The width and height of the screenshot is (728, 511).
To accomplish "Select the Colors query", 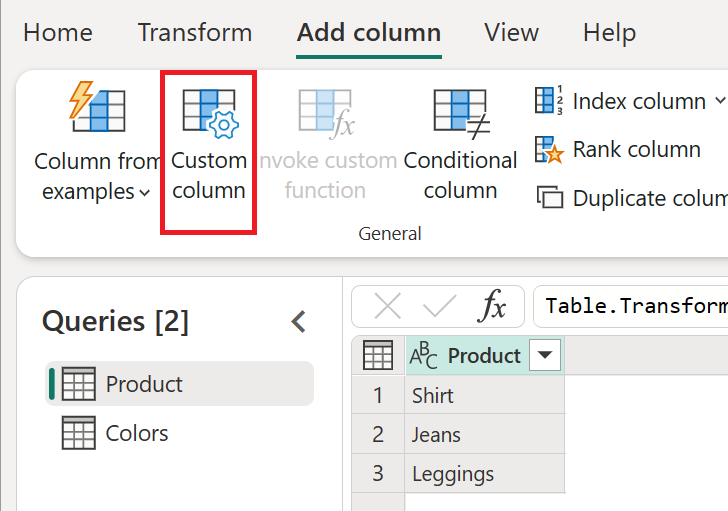I will point(136,433).
